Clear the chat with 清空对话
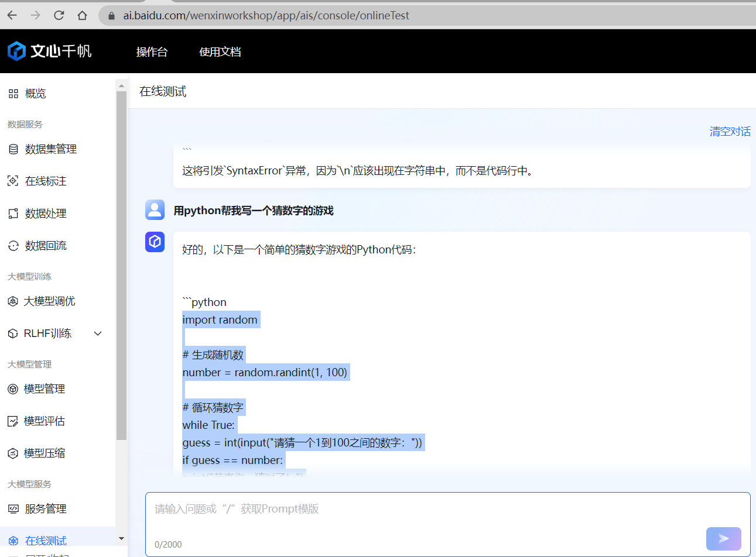Screen dimensions: 756x557 tap(730, 132)
